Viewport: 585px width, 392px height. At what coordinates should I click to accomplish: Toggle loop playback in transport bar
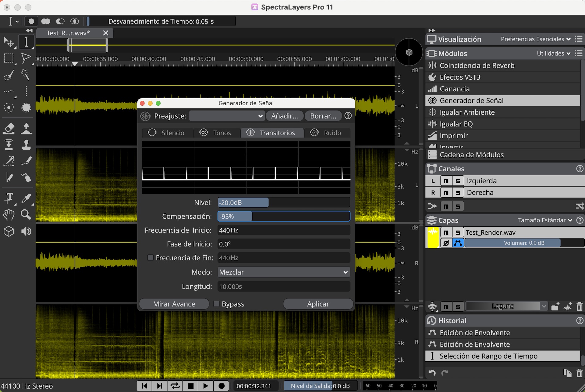pos(175,386)
